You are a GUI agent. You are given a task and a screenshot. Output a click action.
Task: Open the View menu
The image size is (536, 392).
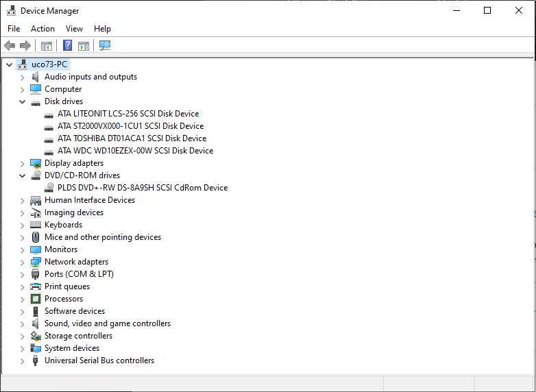pyautogui.click(x=74, y=29)
